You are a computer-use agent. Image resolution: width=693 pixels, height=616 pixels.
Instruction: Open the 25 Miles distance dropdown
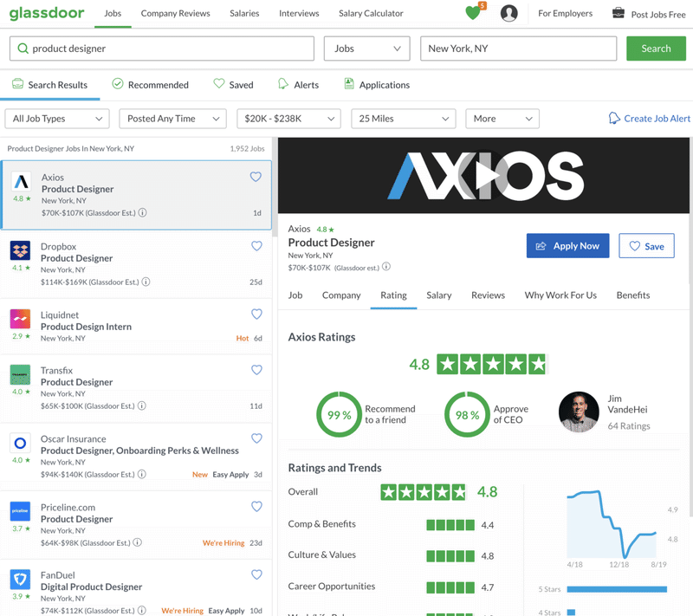[x=403, y=119]
